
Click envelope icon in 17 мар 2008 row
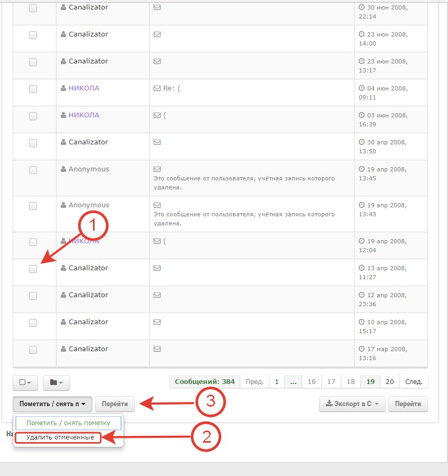tap(157, 349)
